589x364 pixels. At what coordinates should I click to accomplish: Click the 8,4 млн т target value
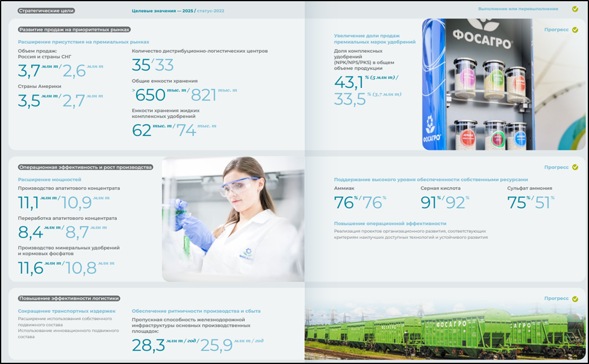click(39, 232)
